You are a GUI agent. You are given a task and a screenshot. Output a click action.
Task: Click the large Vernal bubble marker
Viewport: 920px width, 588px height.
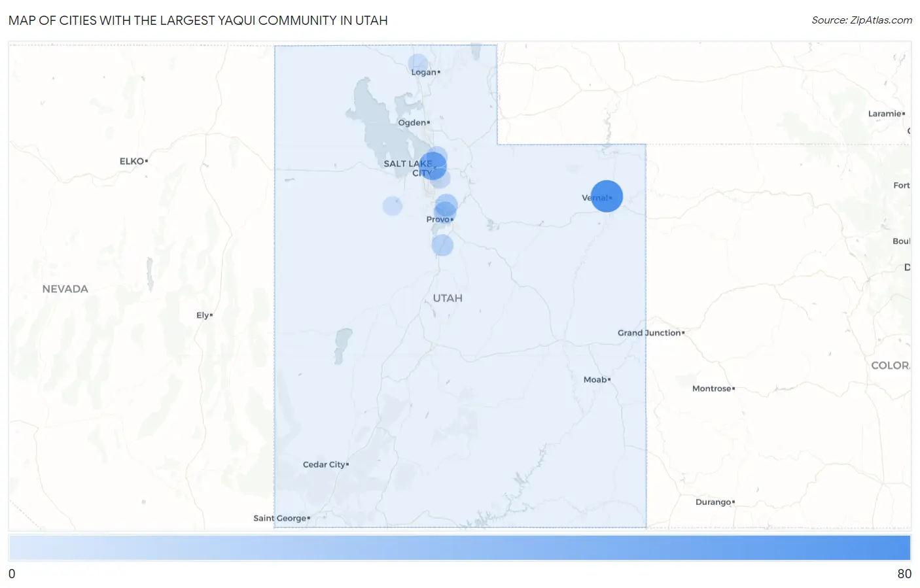pos(607,196)
